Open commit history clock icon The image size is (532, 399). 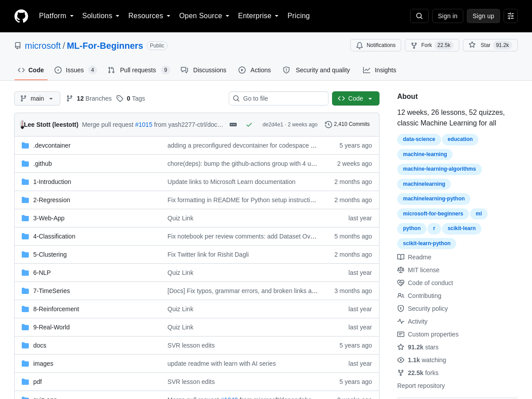click(329, 125)
